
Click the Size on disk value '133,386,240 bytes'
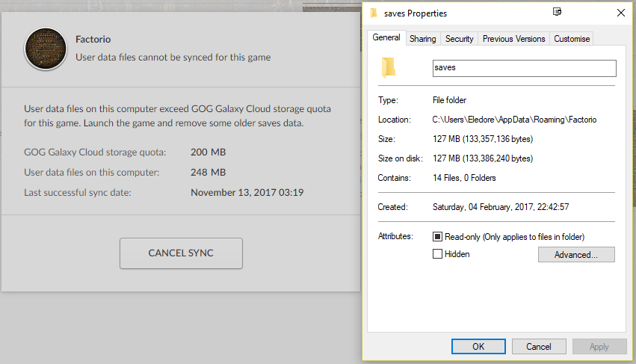click(498, 158)
